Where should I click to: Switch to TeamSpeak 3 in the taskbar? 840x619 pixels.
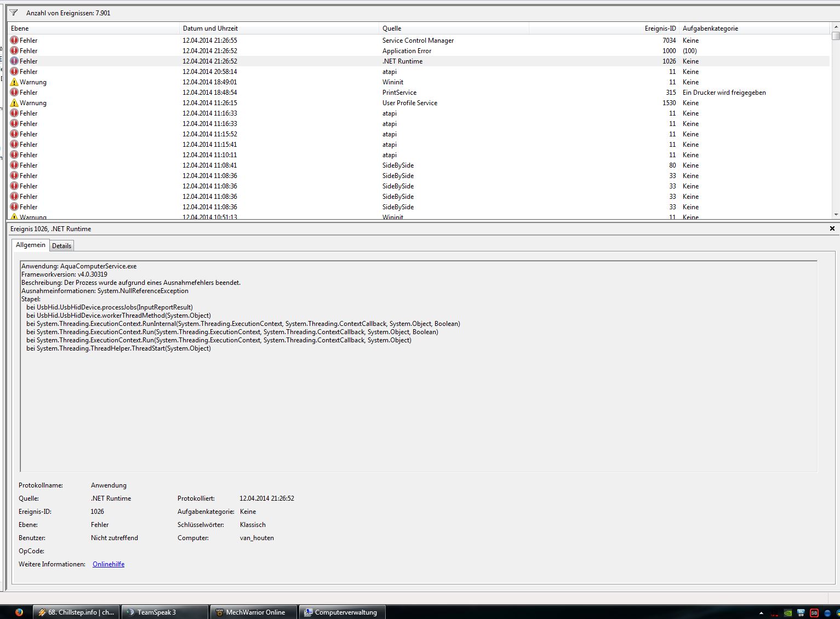pyautogui.click(x=165, y=612)
